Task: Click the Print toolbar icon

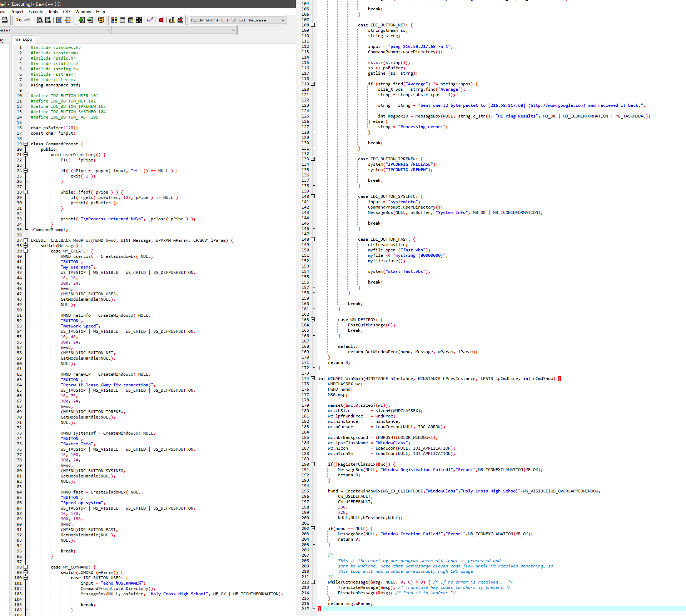Action: 4,20
